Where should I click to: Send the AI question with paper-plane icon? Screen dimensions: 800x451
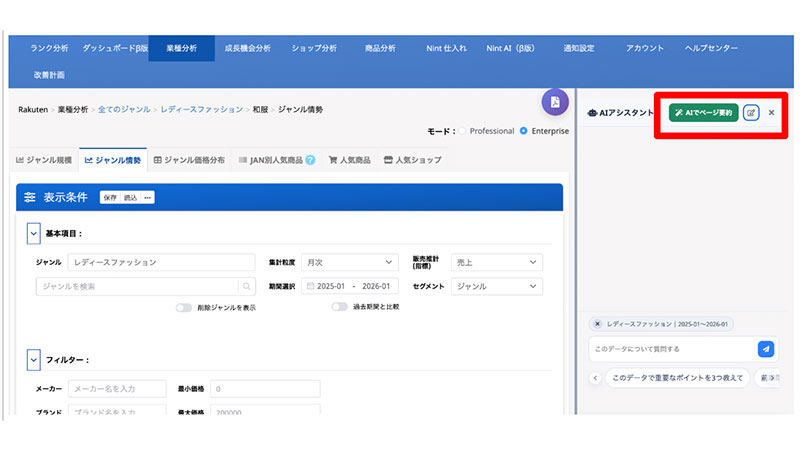(765, 349)
